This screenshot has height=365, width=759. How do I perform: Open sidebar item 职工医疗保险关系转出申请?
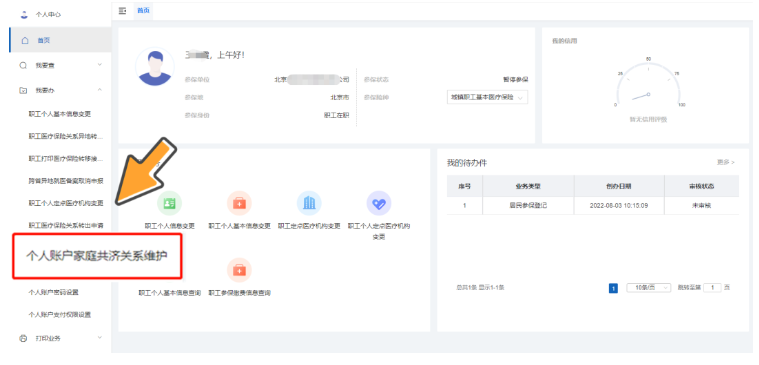(x=66, y=225)
